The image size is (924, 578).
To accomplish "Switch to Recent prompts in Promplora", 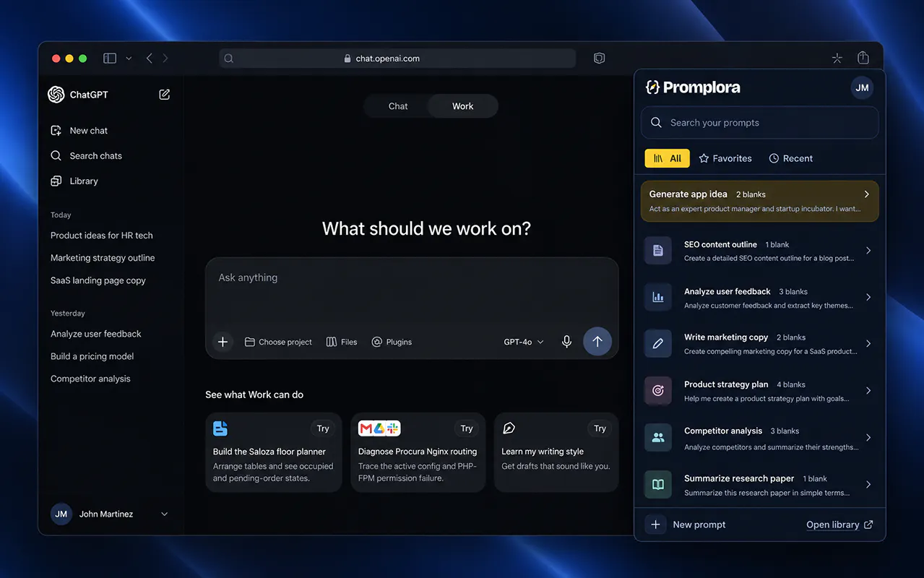I will point(791,158).
